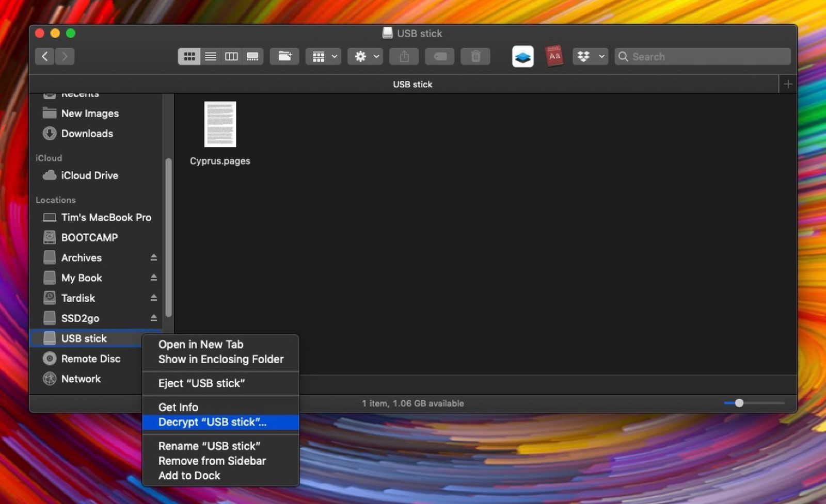Choose Open in New Tab from context menu
This screenshot has width=826, height=504.
pyautogui.click(x=200, y=344)
